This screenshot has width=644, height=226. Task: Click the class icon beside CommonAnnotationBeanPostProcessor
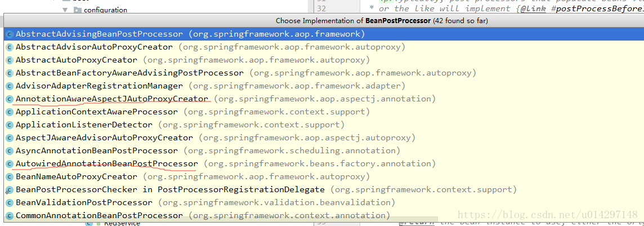10,215
